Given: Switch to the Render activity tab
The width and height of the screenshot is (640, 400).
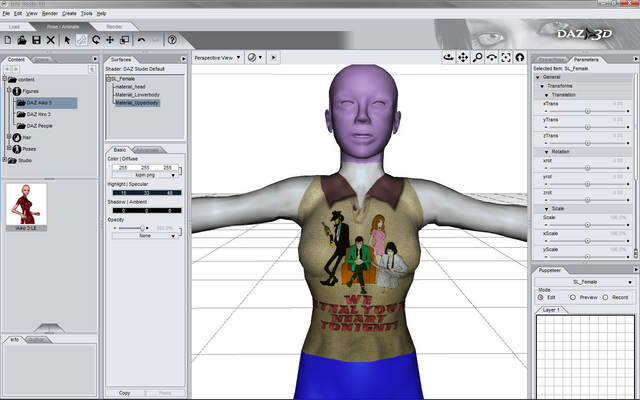Looking at the screenshot, I should point(114,27).
